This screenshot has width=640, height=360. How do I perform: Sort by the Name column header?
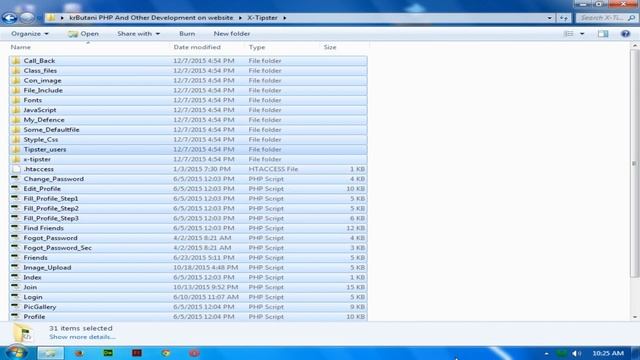click(20, 47)
